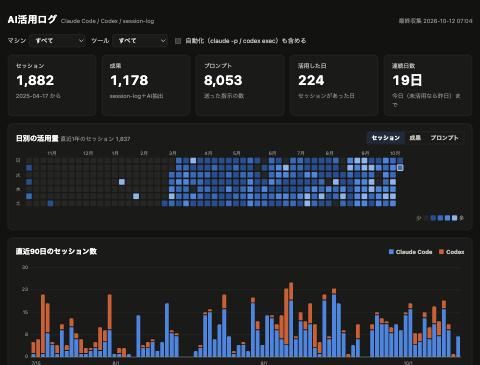The width and height of the screenshot is (480, 365).
Task: Switch heatmap to プロンプト tab
Action: click(444, 138)
